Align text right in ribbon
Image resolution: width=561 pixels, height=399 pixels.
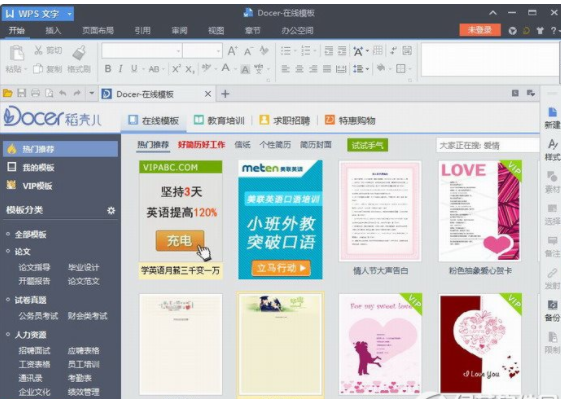click(313, 69)
